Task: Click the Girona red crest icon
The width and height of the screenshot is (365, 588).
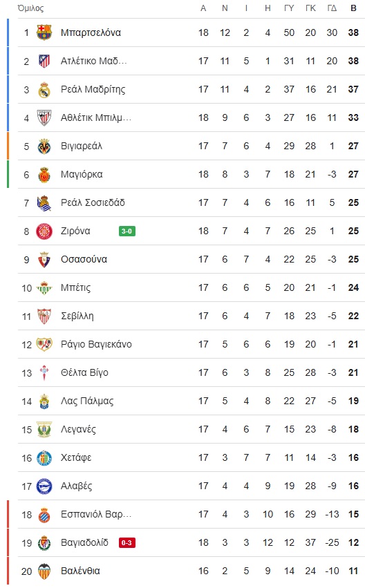Action: (44, 231)
